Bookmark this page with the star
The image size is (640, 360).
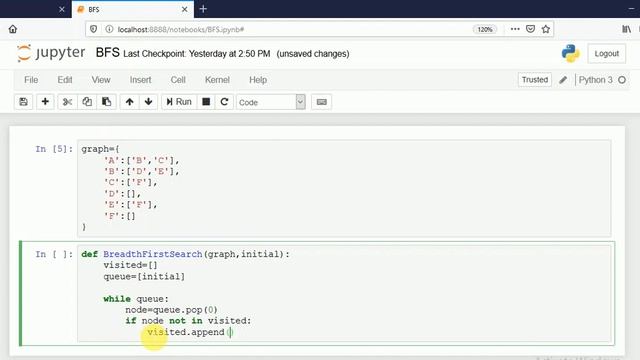point(546,29)
